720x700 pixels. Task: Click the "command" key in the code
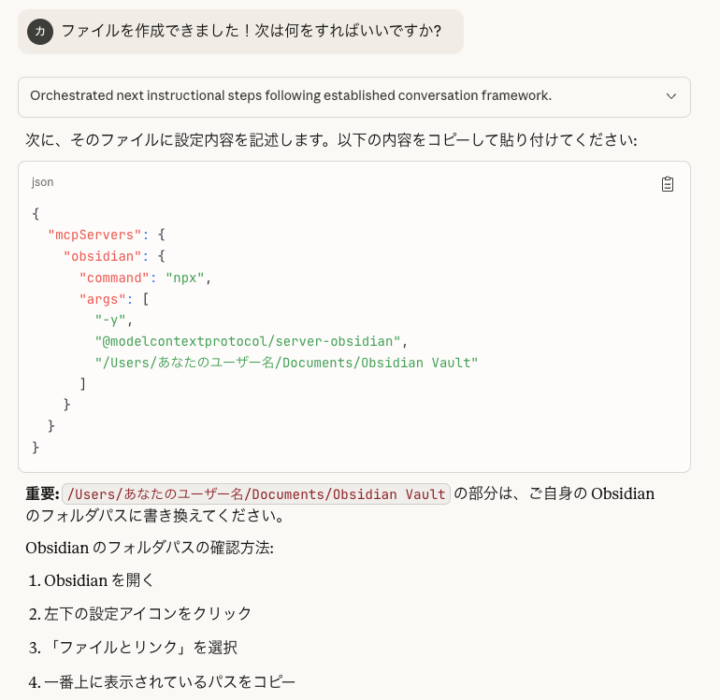(x=118, y=278)
